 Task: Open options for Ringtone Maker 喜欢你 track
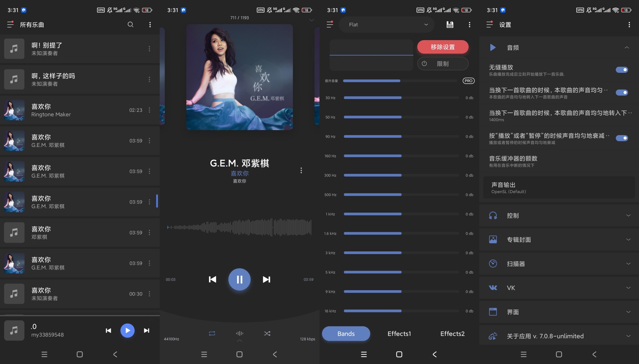[x=149, y=110]
